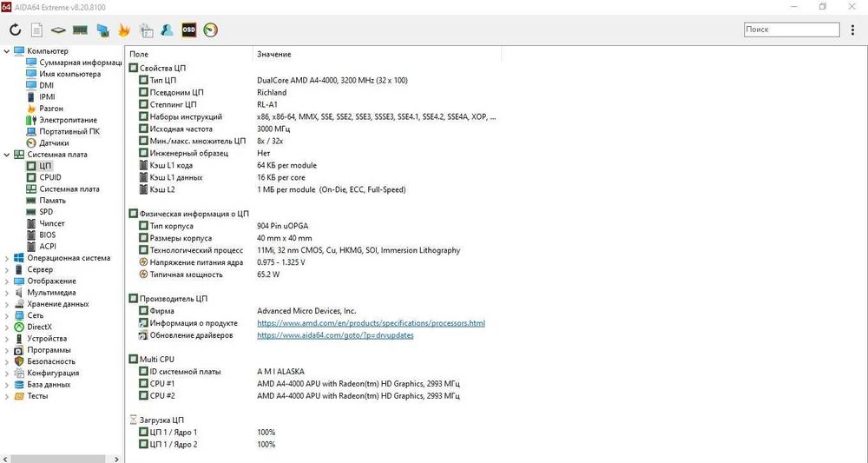Click the computer monitor toolbar icon
The image size is (868, 463).
tap(102, 30)
